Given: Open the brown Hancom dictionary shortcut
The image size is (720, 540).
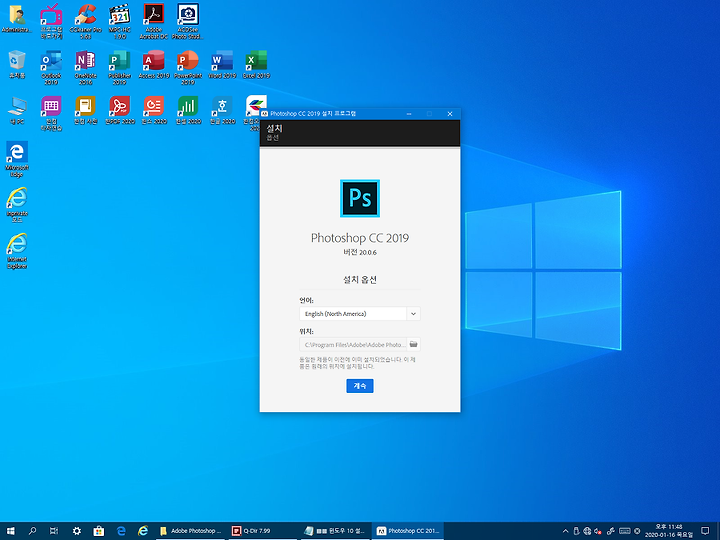Looking at the screenshot, I should coord(85,110).
